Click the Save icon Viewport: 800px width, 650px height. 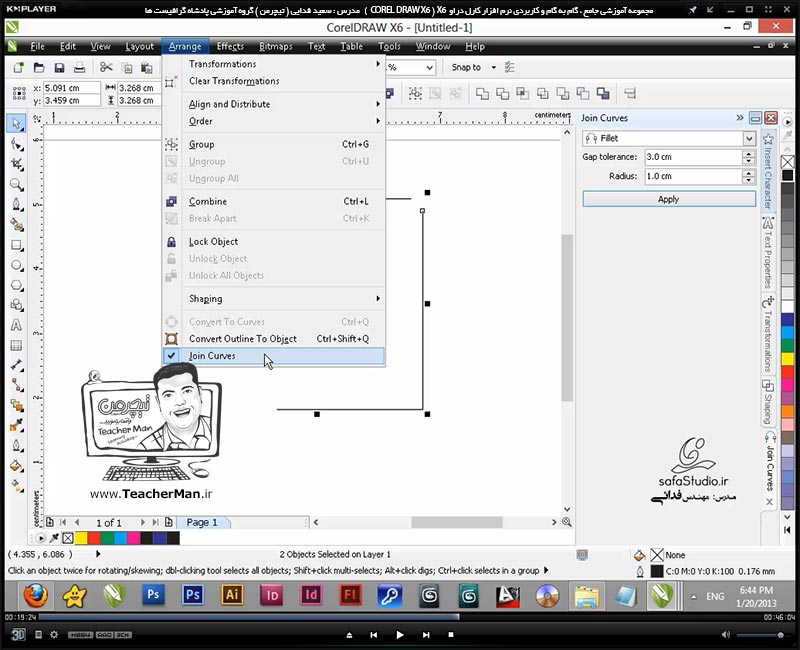59,67
